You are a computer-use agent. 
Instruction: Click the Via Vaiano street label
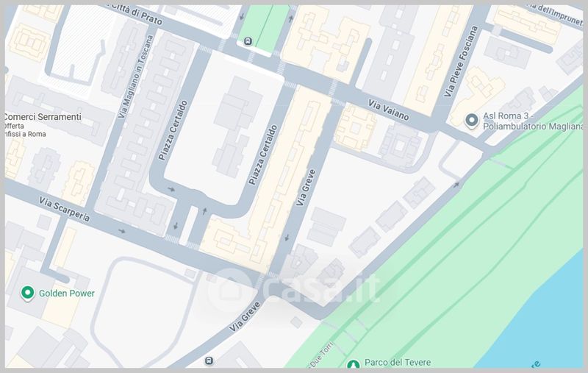pyautogui.click(x=388, y=110)
